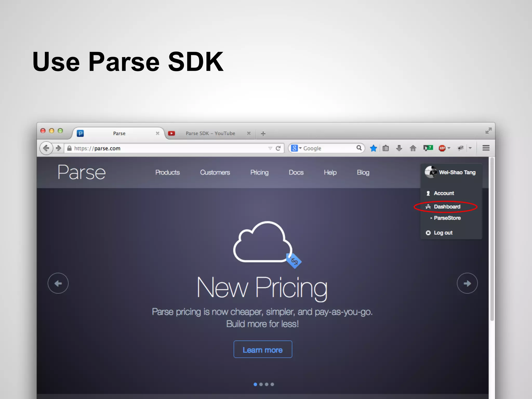Open the Adblock Plus dropdown arrow
The height and width of the screenshot is (399, 532).
pos(449,148)
